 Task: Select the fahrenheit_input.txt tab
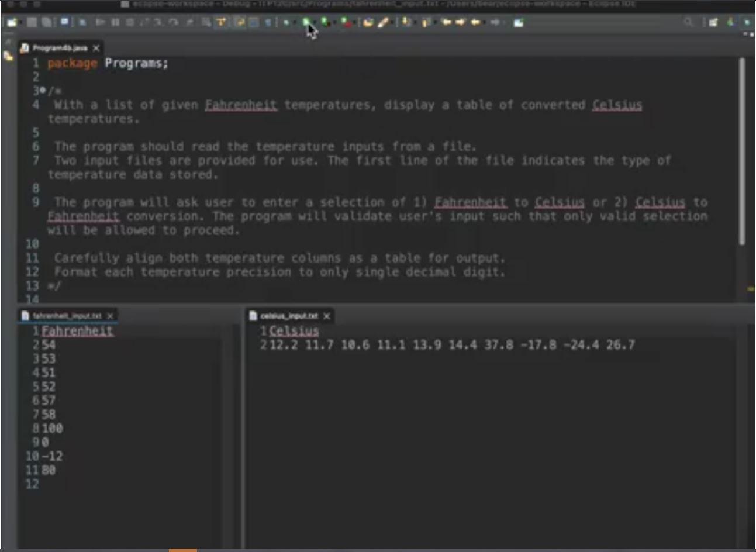click(64, 315)
